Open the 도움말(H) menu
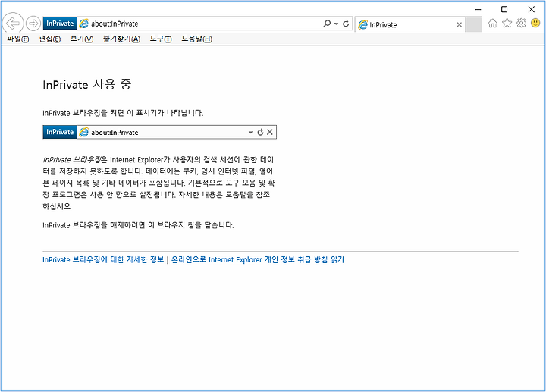This screenshot has height=392, width=546. (196, 39)
